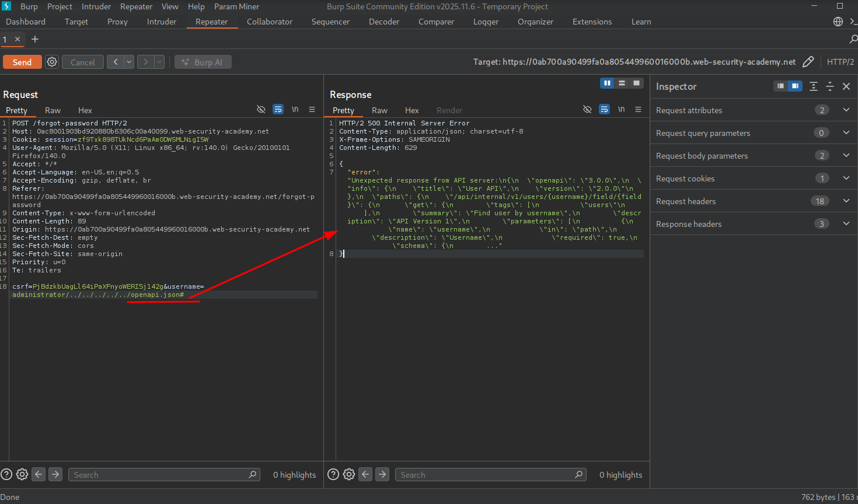Open Repeater settings gear next to Send
Screen dimensions: 858x504
pos(52,62)
